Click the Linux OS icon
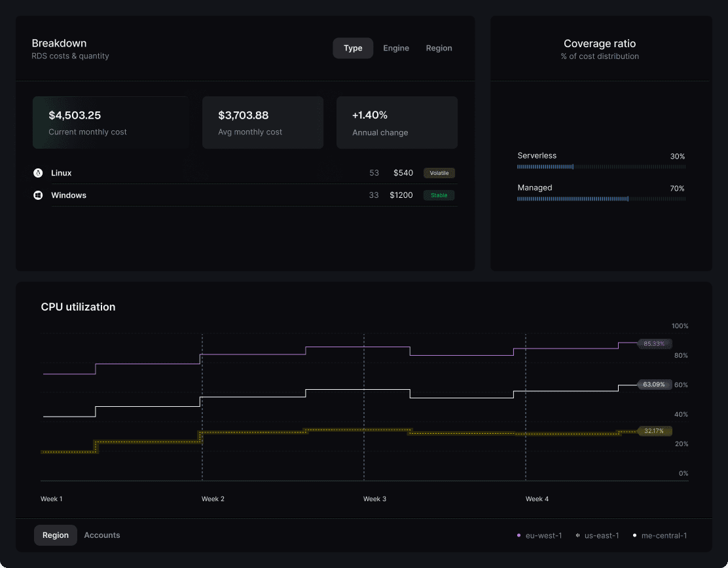Screen dimensions: 728x568 38,172
